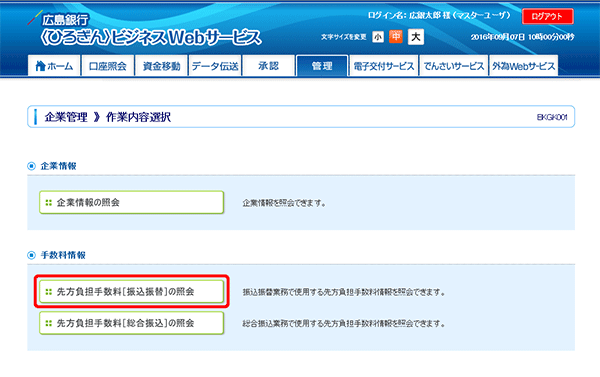Switch to the 資金移動 tab
Screen dimensions: 600x377
[161, 66]
